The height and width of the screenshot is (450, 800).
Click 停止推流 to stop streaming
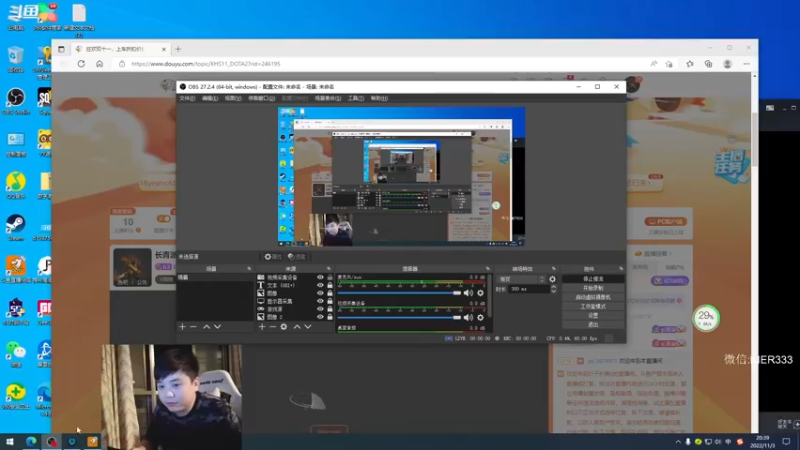(x=593, y=279)
